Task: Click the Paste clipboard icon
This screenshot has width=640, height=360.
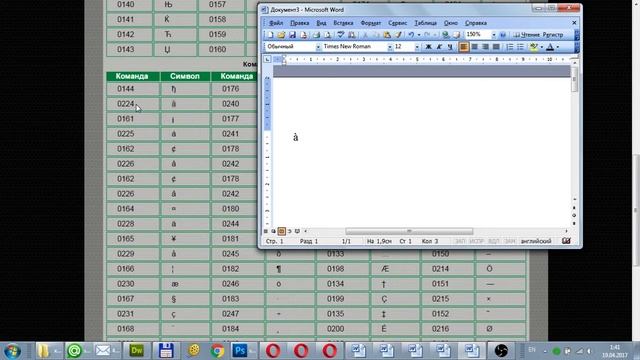Action: coord(387,35)
